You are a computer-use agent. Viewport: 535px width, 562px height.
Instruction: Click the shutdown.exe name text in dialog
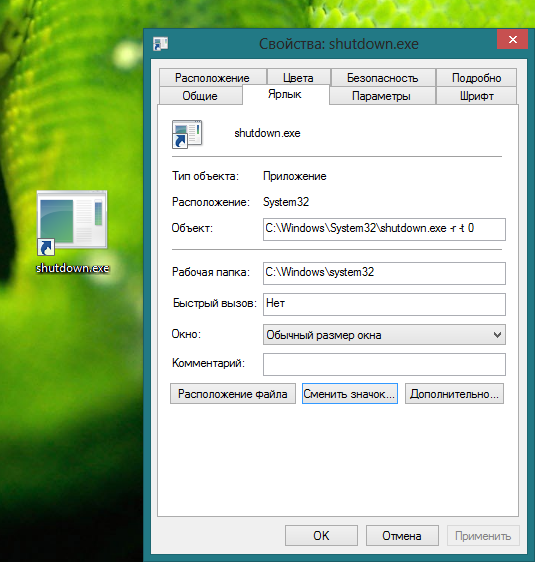[x=267, y=133]
